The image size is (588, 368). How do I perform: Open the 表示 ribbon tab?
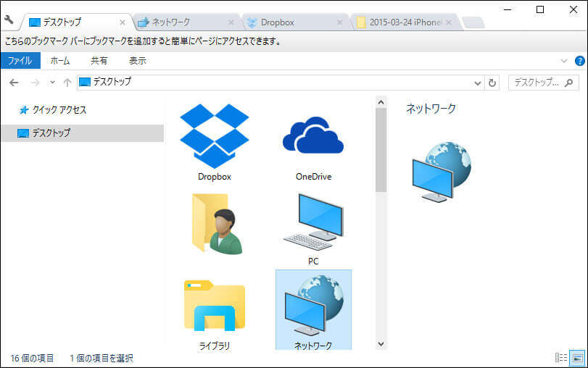(x=138, y=61)
